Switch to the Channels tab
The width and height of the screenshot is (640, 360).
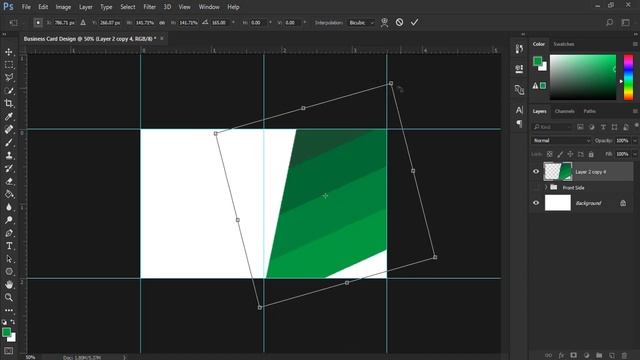click(564, 111)
